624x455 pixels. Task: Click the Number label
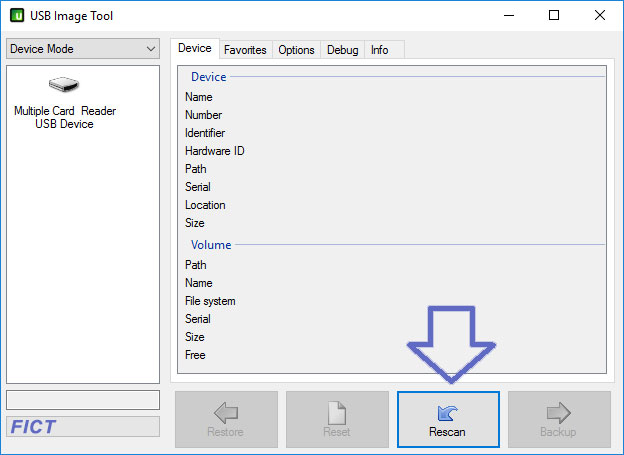203,115
